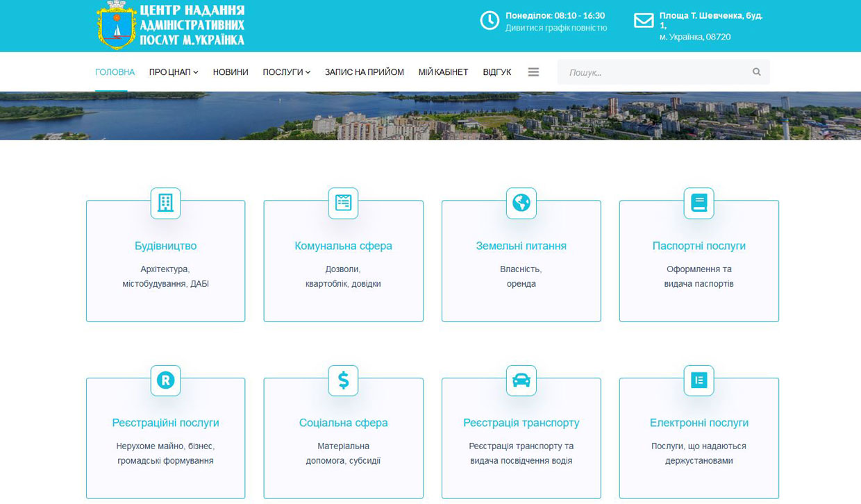
Task: Click the book icon above Паспортні послуги
Action: [x=699, y=203]
